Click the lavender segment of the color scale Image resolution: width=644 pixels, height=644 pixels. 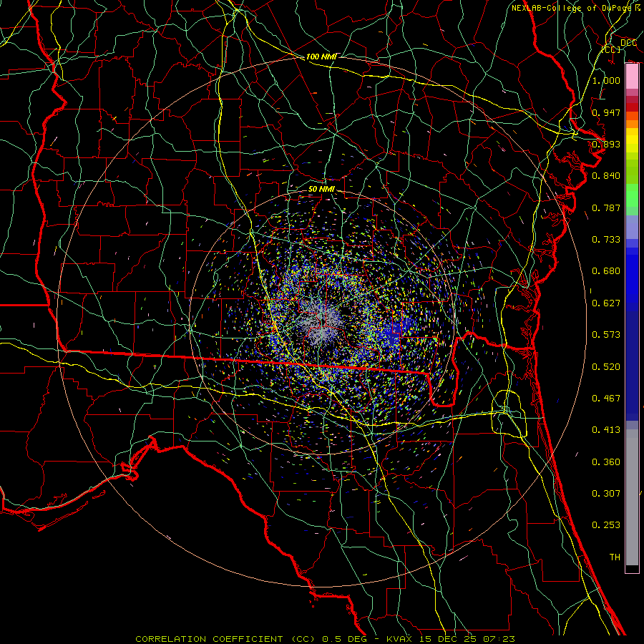pyautogui.click(x=632, y=227)
